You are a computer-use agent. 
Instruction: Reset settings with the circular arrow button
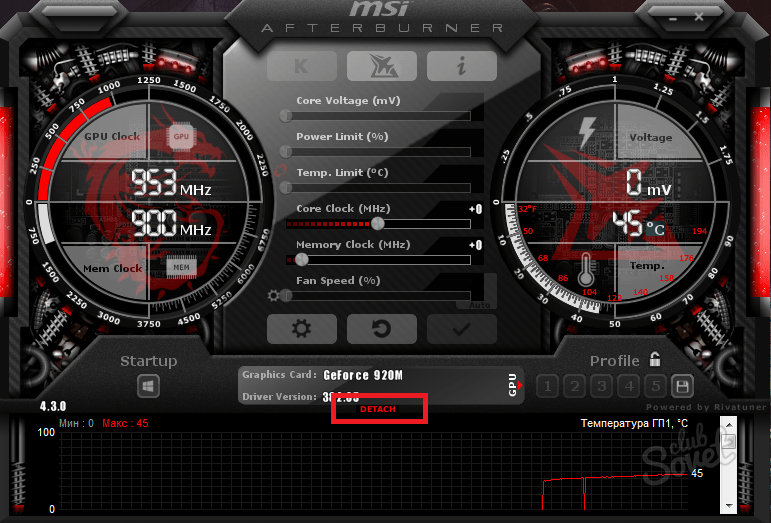point(382,329)
